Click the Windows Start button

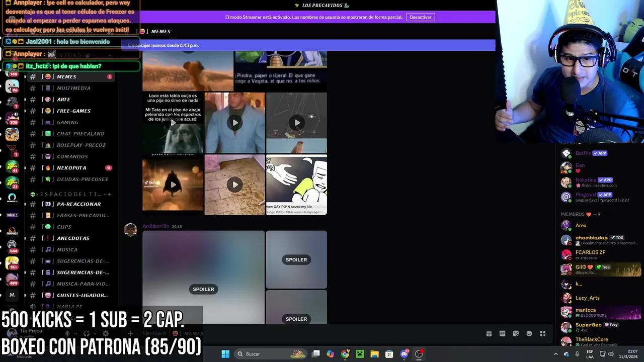pyautogui.click(x=225, y=354)
